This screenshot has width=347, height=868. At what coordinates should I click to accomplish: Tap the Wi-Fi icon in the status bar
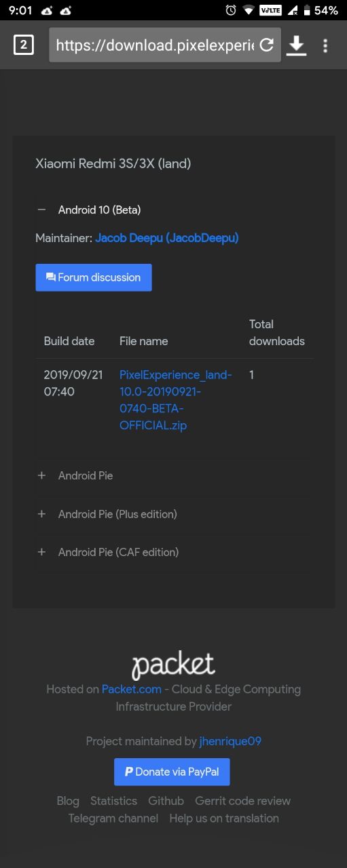(x=249, y=10)
